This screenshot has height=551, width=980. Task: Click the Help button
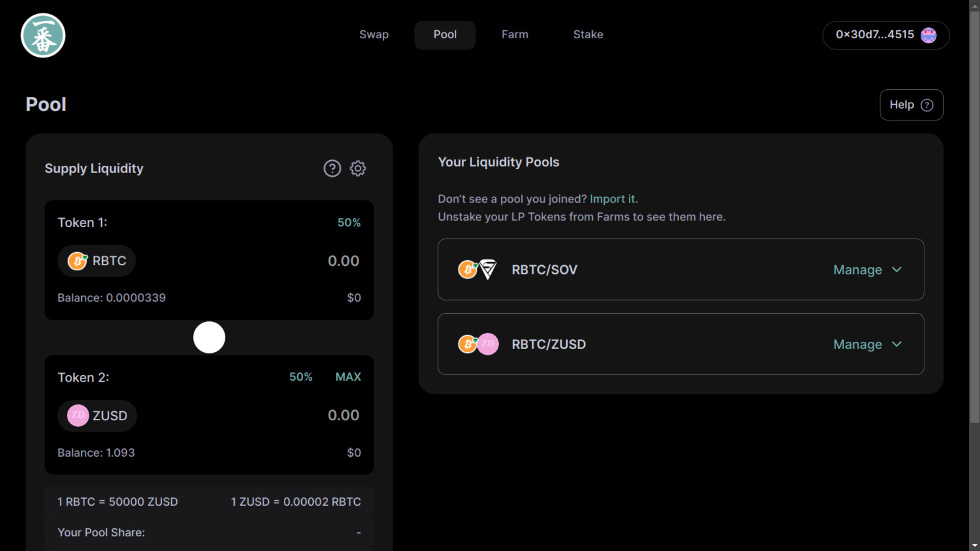911,105
